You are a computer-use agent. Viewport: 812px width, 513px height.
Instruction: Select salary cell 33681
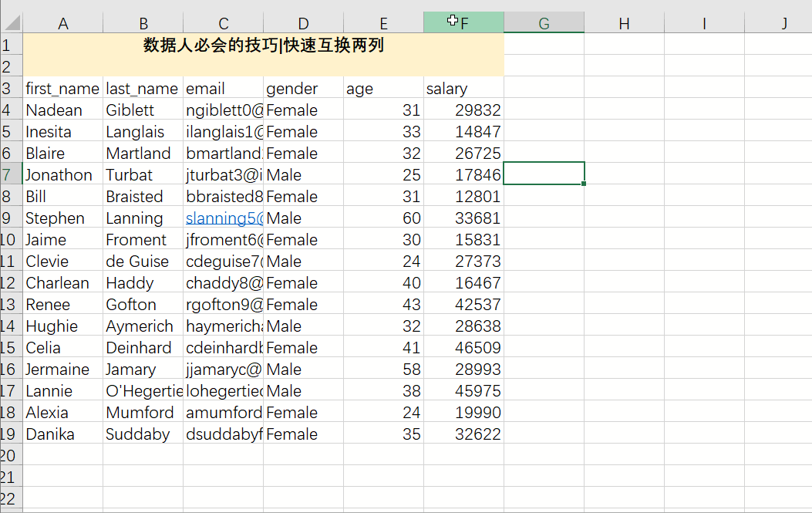464,218
